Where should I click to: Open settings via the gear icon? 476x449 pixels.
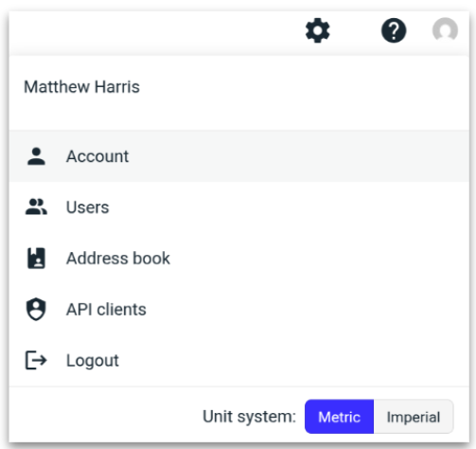317,30
